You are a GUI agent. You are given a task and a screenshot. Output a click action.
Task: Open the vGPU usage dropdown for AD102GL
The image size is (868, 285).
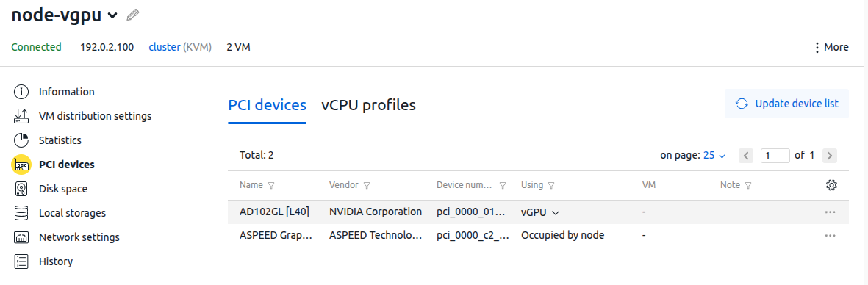tap(540, 212)
